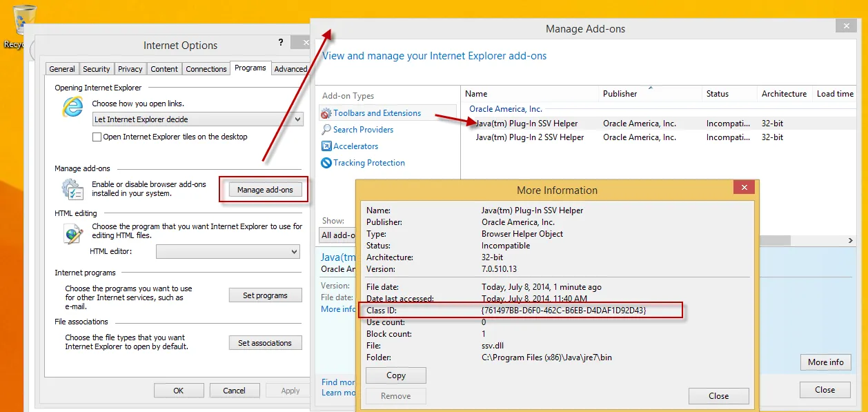Image resolution: width=868 pixels, height=412 pixels.
Task: Click the Set programs button
Action: click(265, 295)
